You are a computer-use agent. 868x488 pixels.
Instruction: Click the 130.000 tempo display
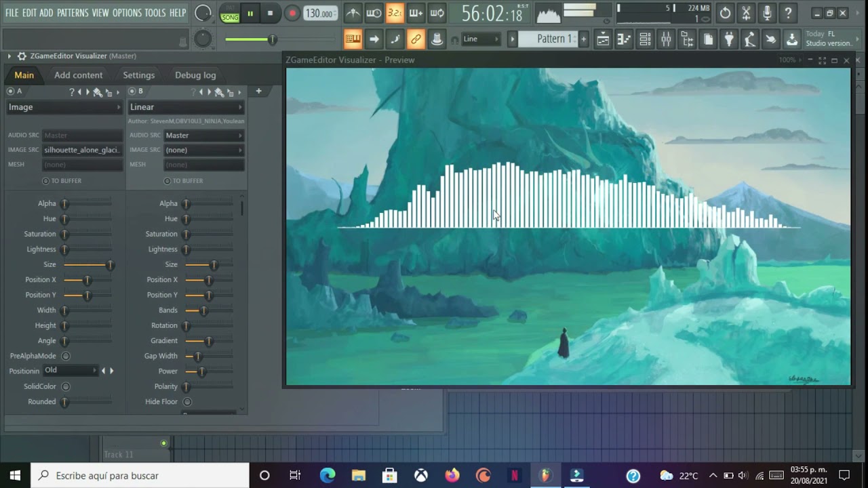point(320,14)
